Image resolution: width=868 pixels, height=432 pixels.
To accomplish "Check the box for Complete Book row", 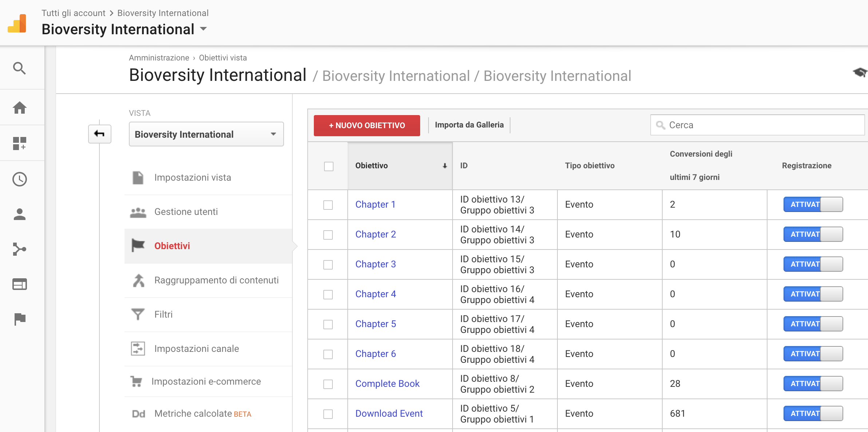I will [328, 384].
